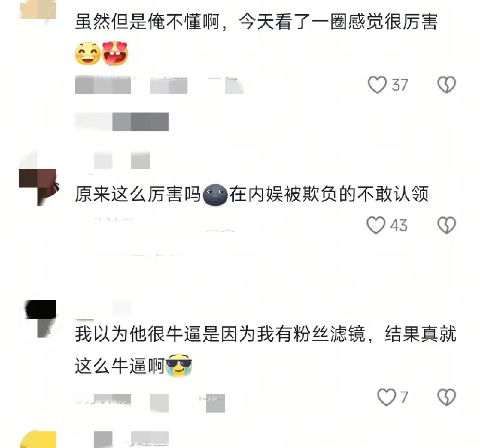Like the comment with 7 likes

tap(386, 397)
